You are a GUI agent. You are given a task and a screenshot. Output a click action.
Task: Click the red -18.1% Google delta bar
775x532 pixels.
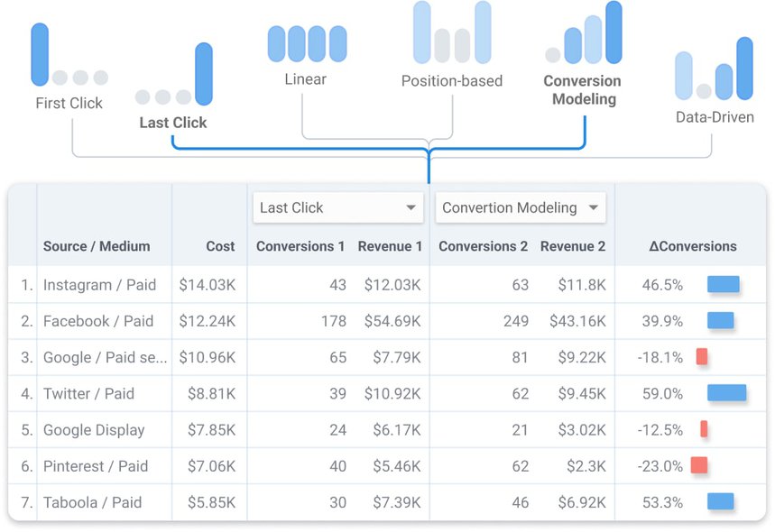pos(702,357)
